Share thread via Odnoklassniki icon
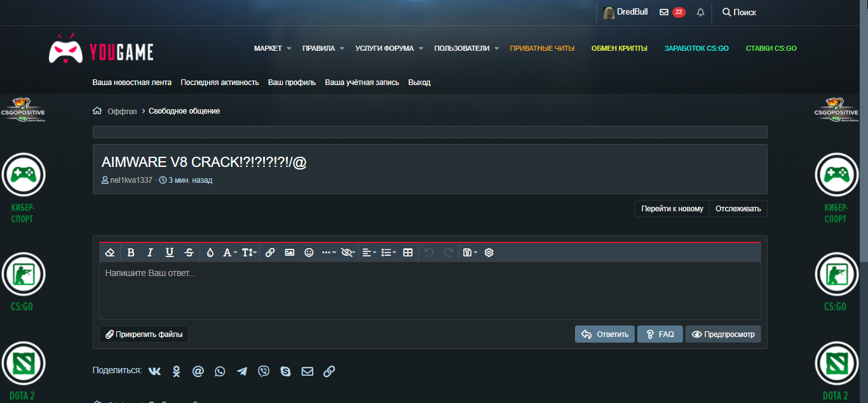Screen dimensions: 868x403 point(177,371)
